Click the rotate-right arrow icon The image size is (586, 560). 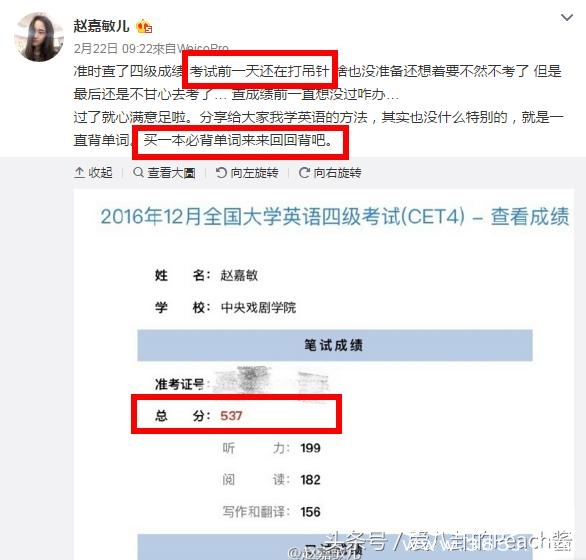coord(304,172)
